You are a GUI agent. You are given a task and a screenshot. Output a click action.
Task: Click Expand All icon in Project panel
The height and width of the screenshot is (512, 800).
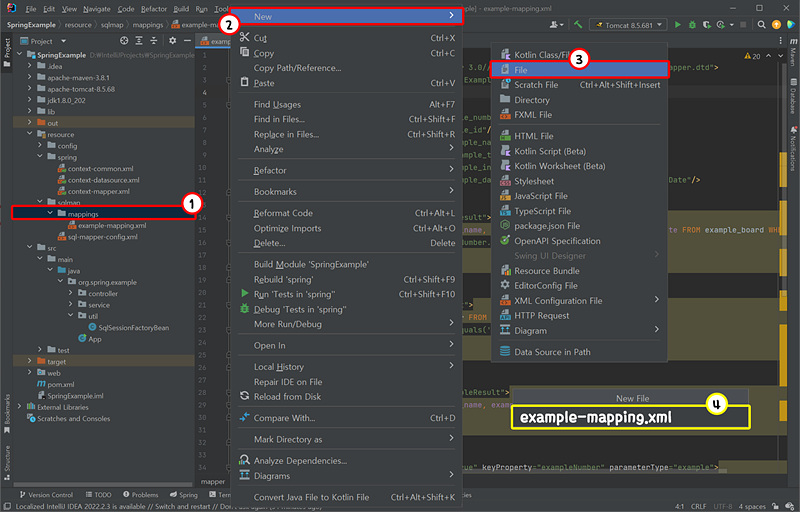pos(139,41)
